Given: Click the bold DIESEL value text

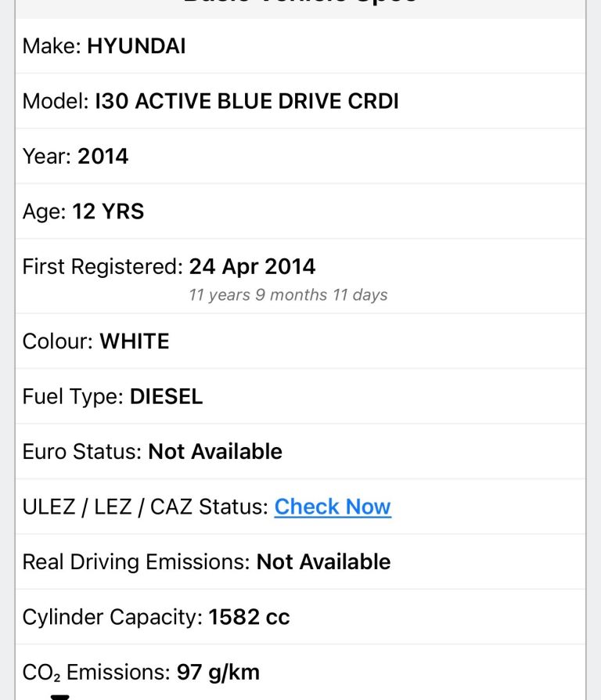Looking at the screenshot, I should click(166, 396).
